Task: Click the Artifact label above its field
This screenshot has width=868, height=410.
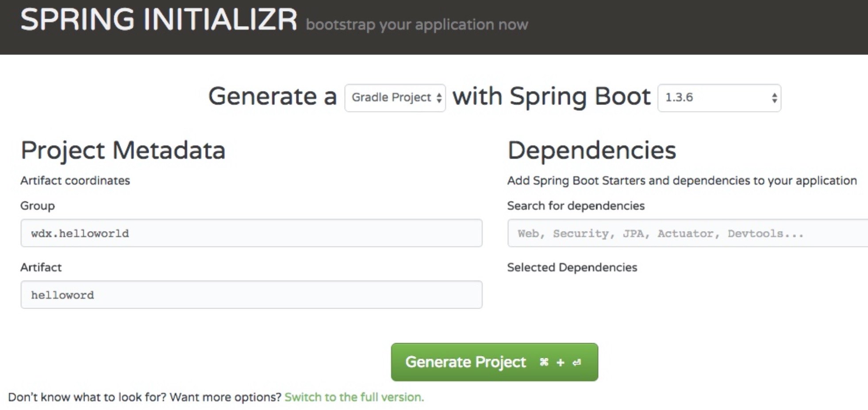Action: 41,267
